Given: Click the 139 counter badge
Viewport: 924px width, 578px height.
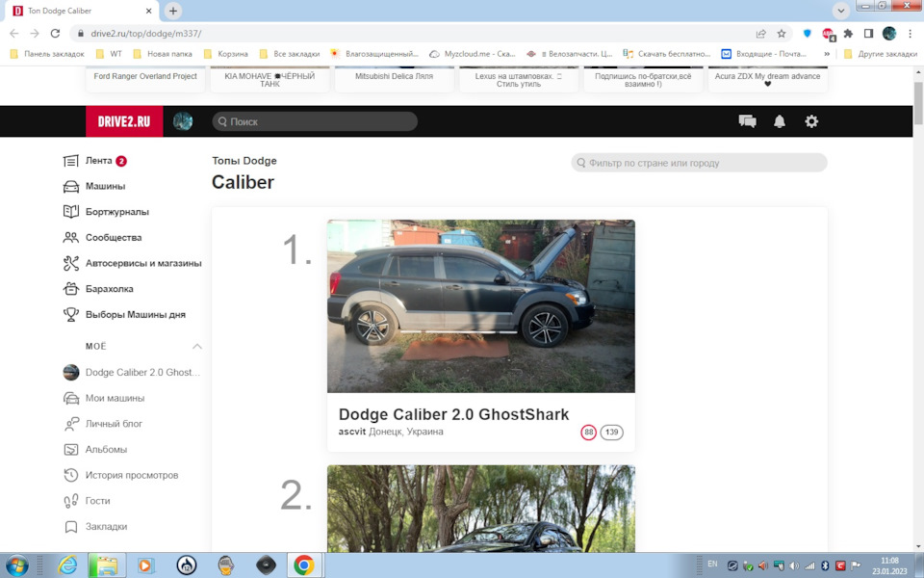Looking at the screenshot, I should pos(612,432).
